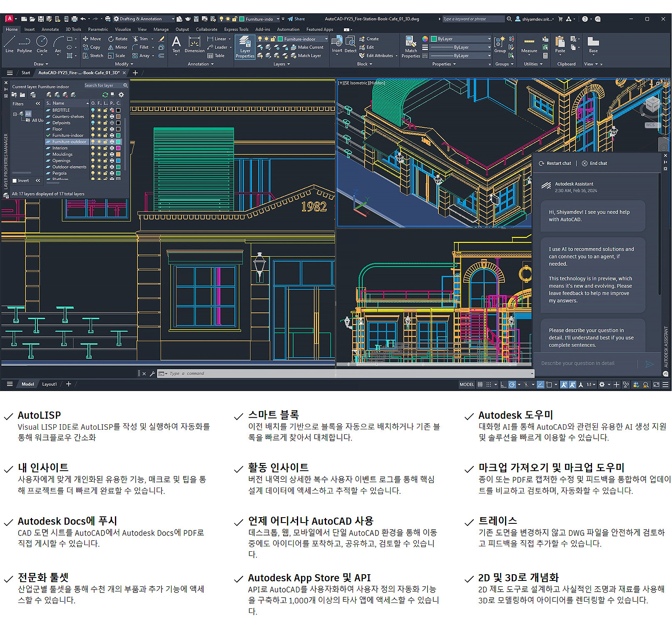Click the Measure tool in Utilities panel
This screenshot has width=672, height=630.
529,46
